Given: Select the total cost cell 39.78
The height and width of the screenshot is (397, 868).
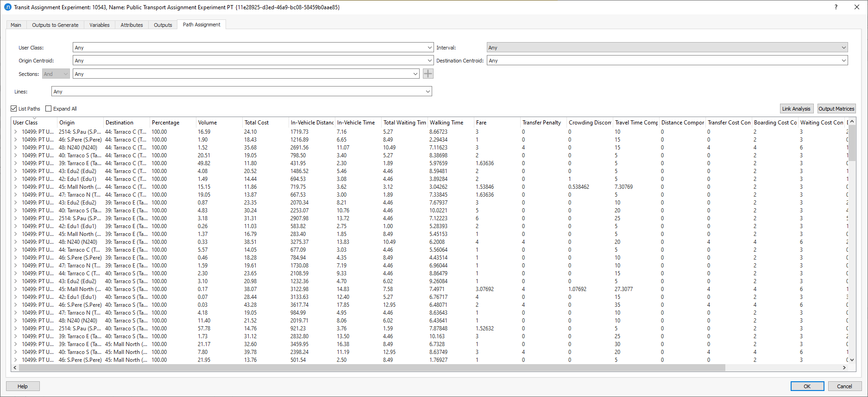Looking at the screenshot, I should pos(251,352).
